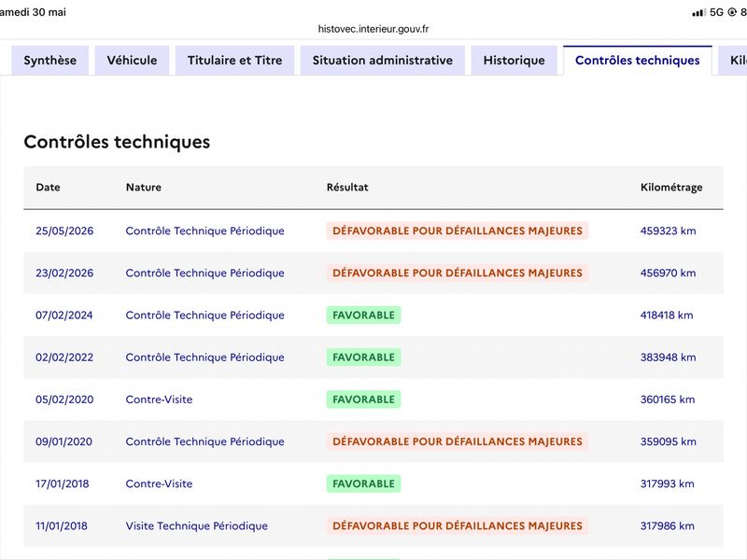
Task: Select the Contrôles techniques tab
Action: coord(638,61)
